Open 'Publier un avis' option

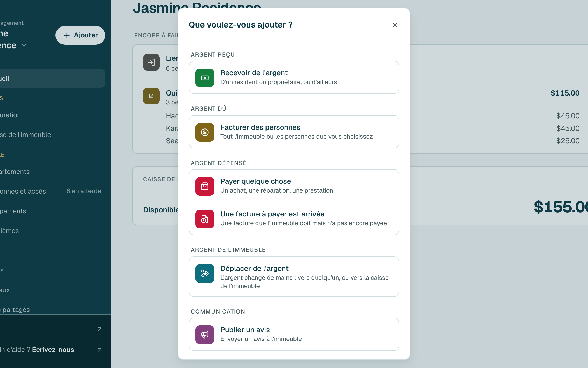(294, 334)
